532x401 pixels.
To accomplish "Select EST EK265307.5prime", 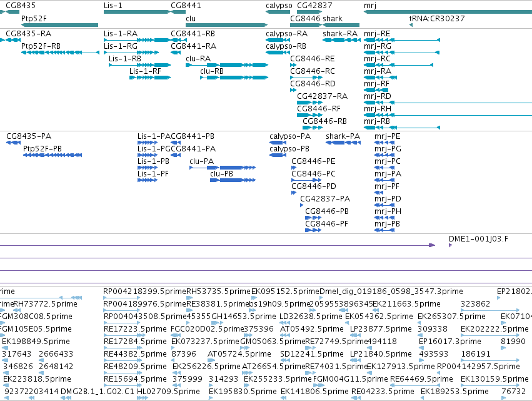I will tap(420, 323).
